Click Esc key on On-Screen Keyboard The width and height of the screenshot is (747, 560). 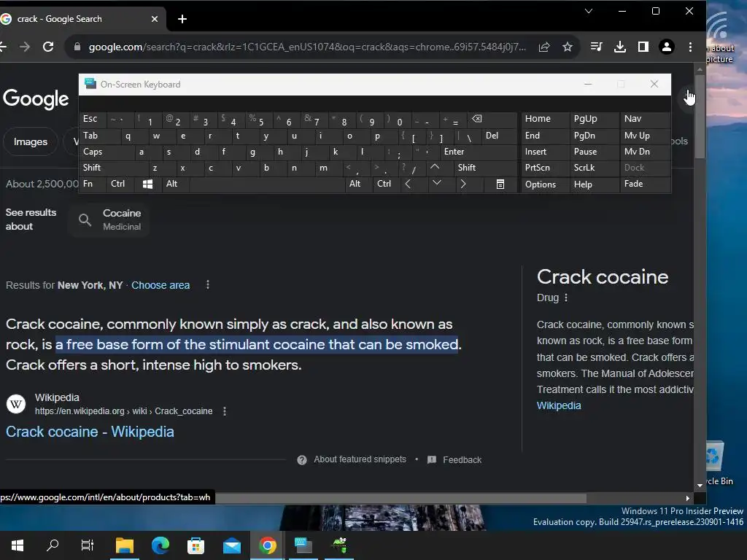point(93,119)
